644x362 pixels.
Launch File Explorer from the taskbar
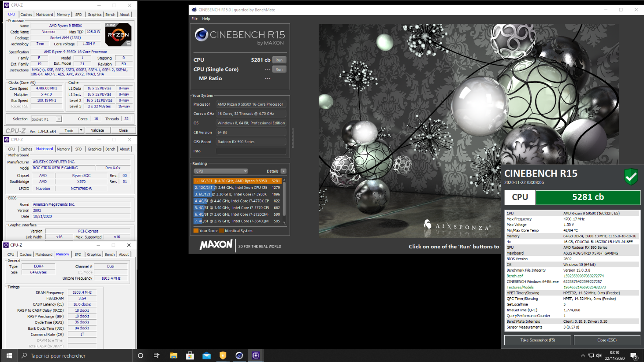[174, 355]
